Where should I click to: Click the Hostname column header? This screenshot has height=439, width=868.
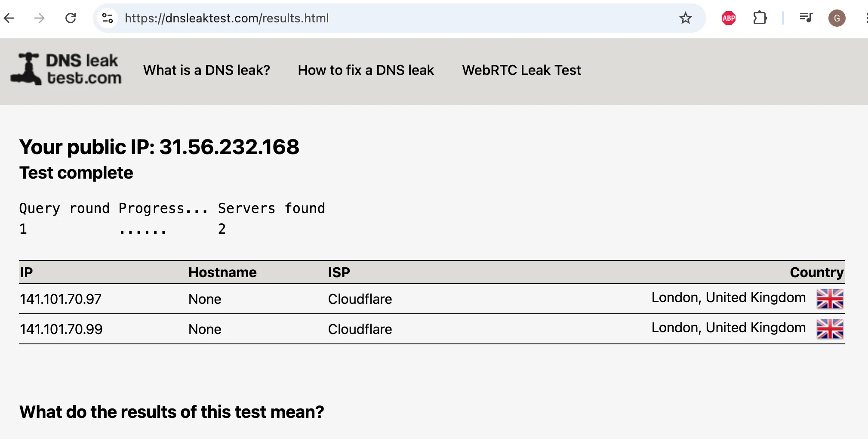(222, 272)
